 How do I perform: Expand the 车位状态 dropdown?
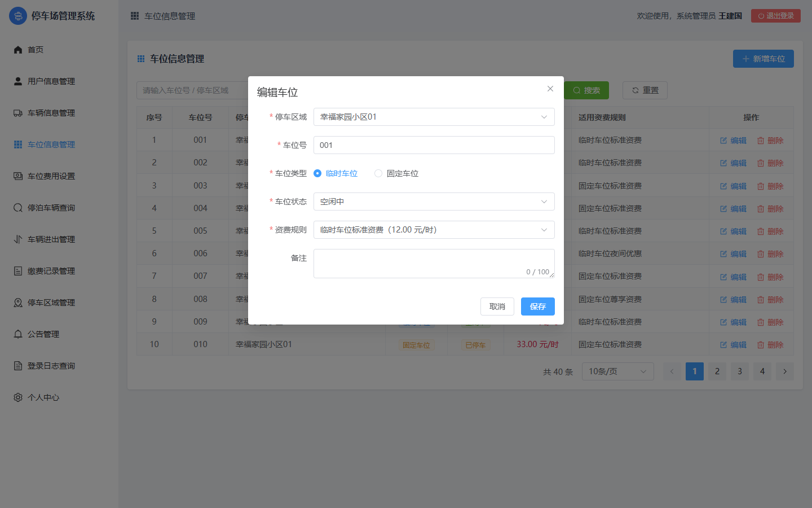[x=434, y=202]
